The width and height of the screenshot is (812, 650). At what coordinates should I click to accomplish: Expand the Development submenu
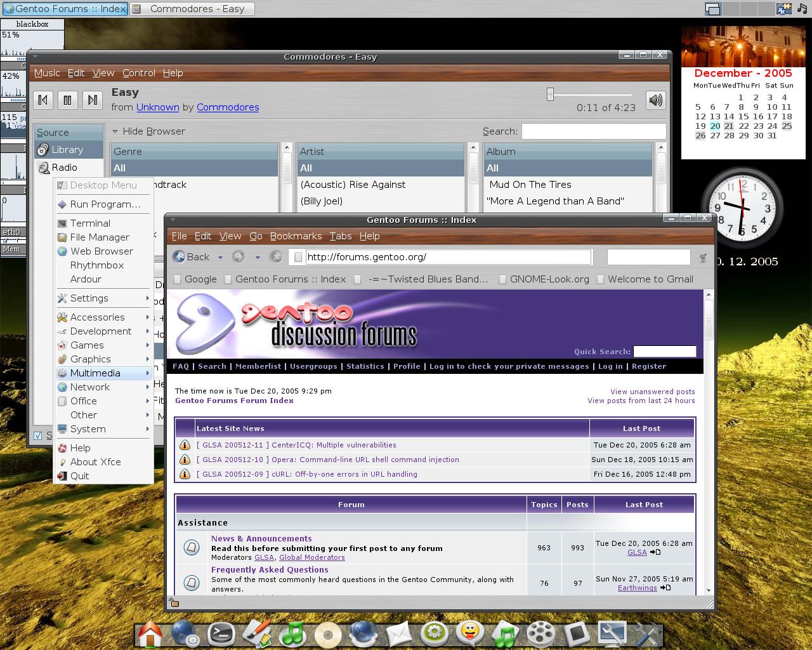pos(103,331)
